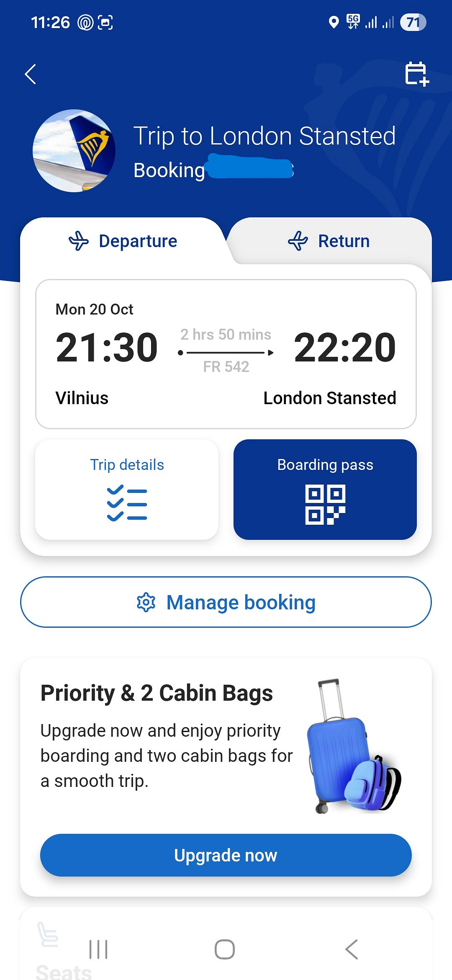Switch to the Departure tab
This screenshot has width=452, height=980.
[123, 241]
